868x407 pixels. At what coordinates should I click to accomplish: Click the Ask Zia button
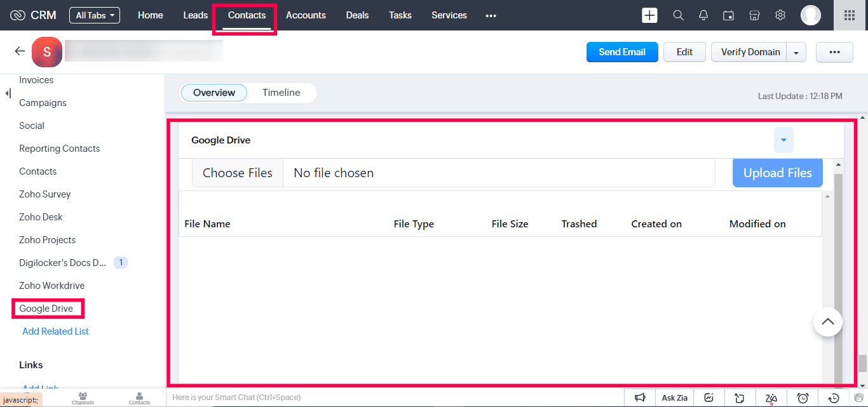(x=675, y=398)
